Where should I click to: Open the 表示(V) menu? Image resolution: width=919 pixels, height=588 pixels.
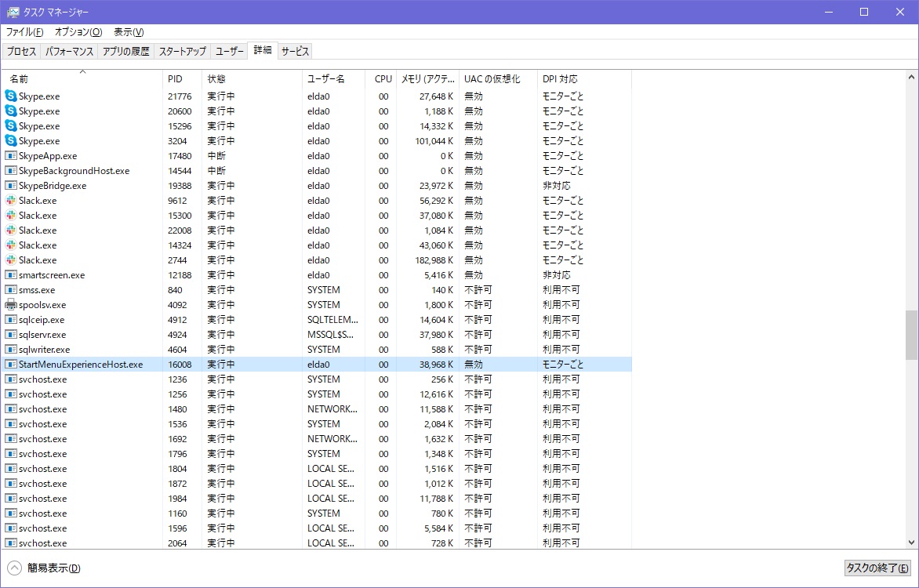[129, 31]
